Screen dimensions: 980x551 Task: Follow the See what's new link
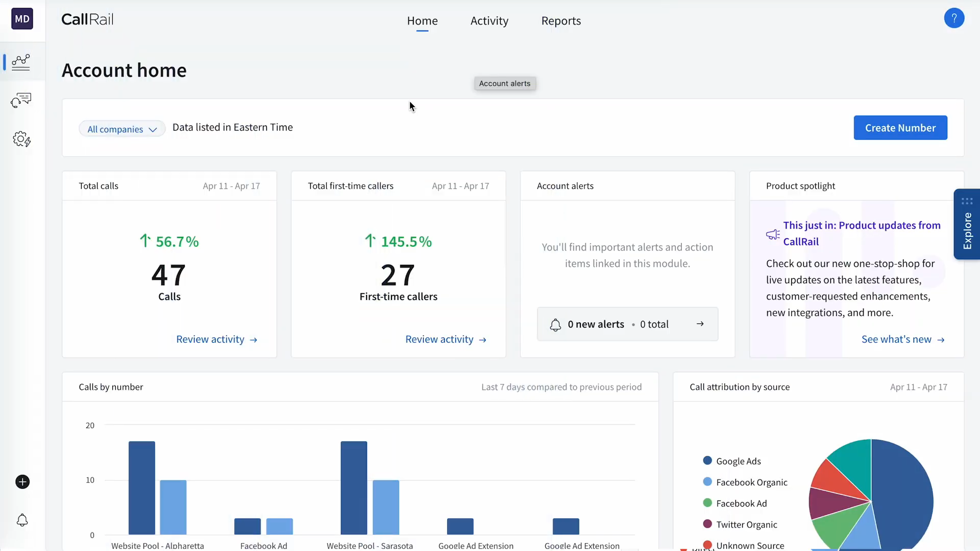coord(903,339)
